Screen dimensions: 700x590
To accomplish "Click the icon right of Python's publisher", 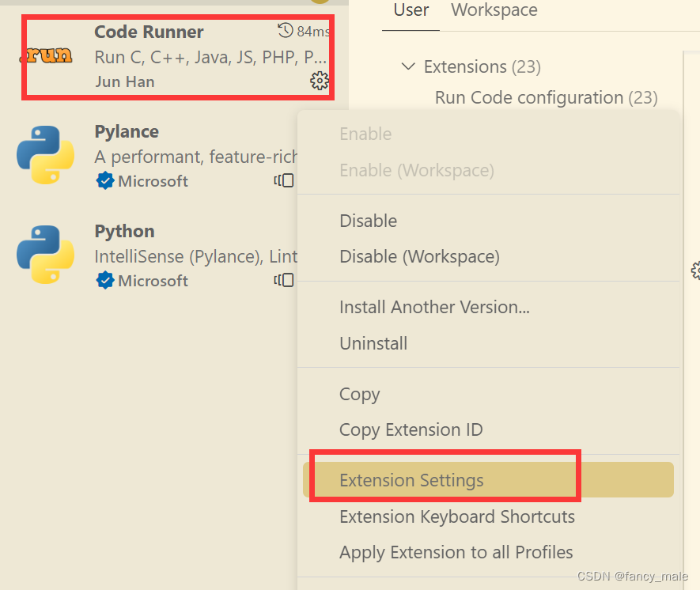I will pos(284,281).
